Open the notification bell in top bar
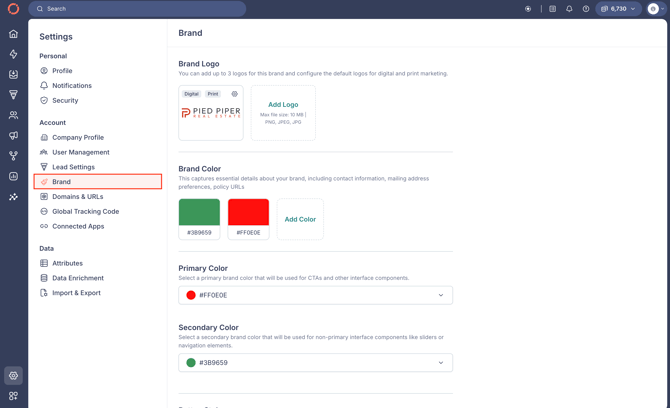 pos(569,9)
